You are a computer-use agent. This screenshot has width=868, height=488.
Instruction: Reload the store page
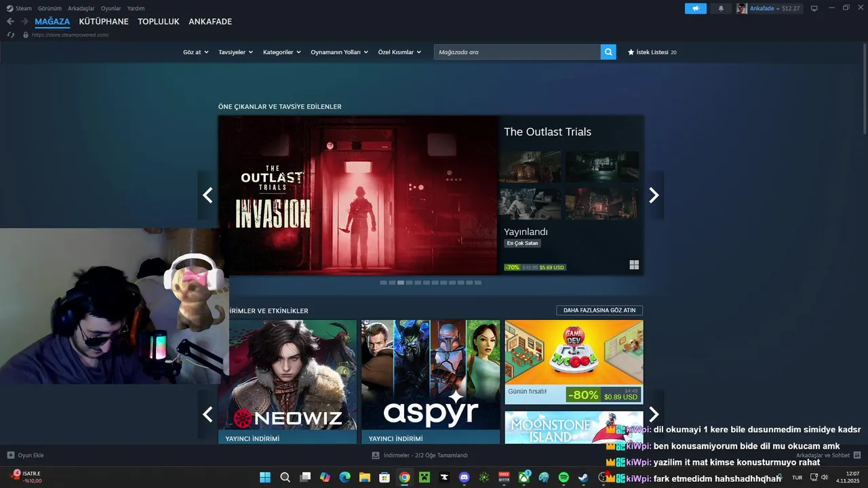(x=11, y=35)
